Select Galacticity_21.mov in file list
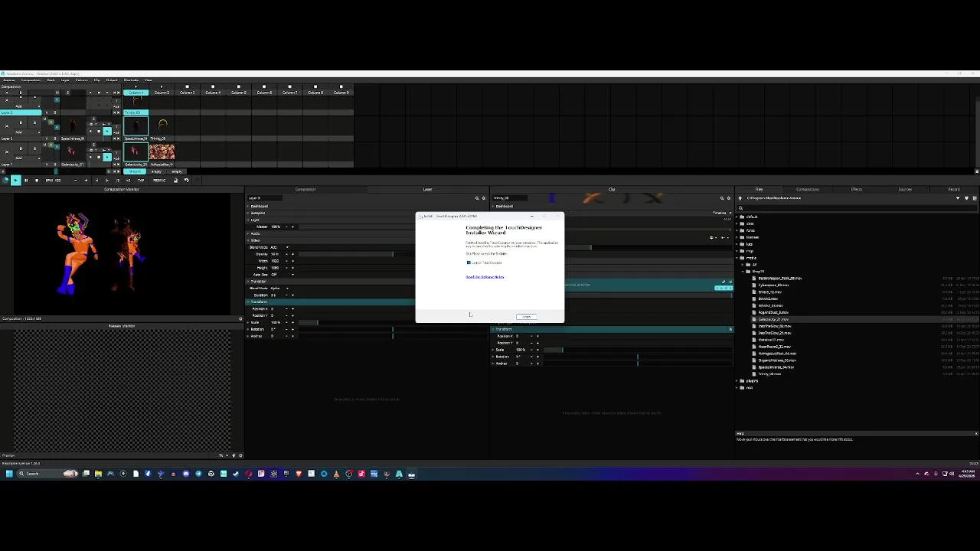This screenshot has width=980, height=551. [x=773, y=319]
